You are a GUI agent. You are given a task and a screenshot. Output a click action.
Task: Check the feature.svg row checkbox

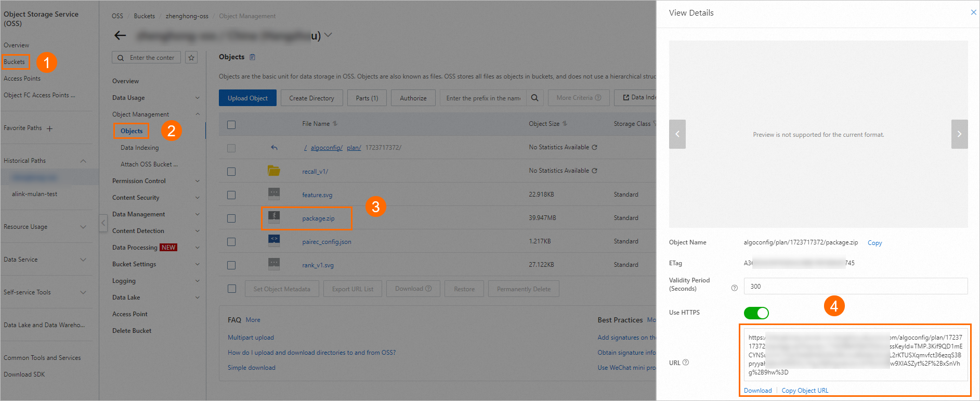coord(231,195)
